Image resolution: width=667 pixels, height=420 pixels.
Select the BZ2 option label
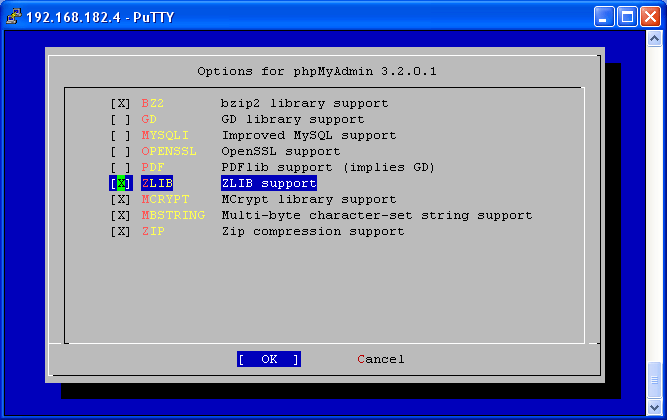(x=153, y=103)
